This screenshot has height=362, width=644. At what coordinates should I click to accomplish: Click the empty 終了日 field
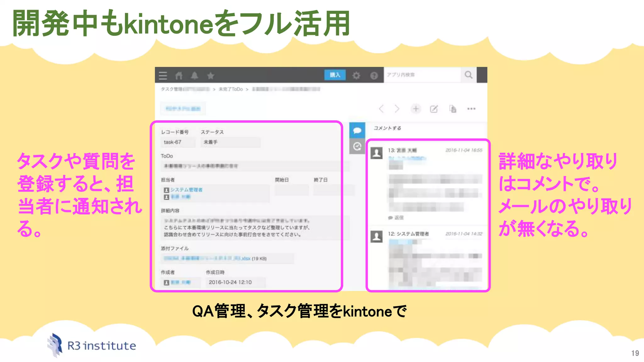pyautogui.click(x=334, y=190)
